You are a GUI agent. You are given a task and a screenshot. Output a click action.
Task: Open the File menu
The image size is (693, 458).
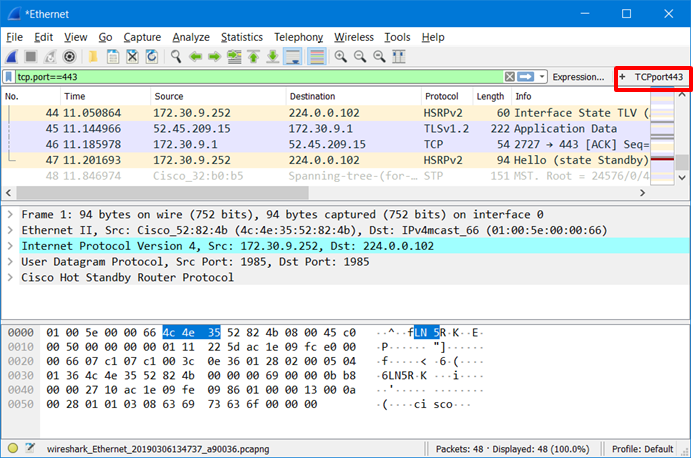click(x=14, y=37)
